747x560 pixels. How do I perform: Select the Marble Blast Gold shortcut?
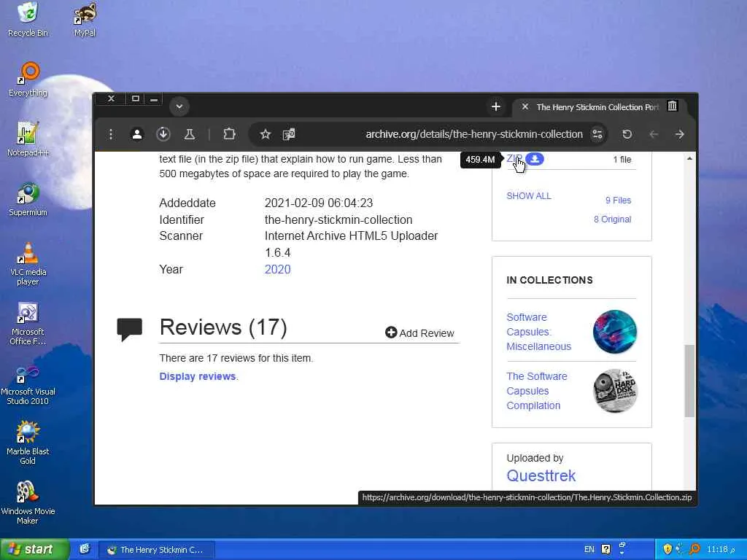pos(28,443)
